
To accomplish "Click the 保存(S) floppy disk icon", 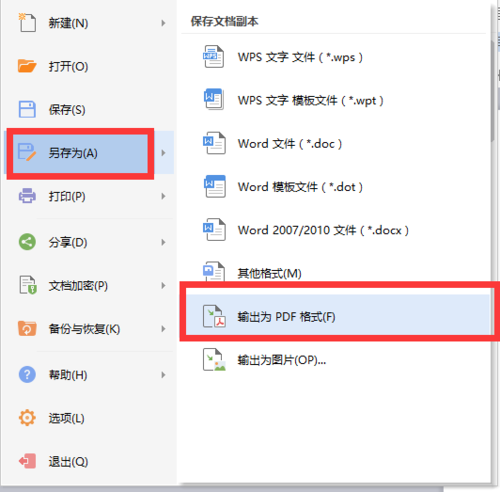I will coord(27,109).
